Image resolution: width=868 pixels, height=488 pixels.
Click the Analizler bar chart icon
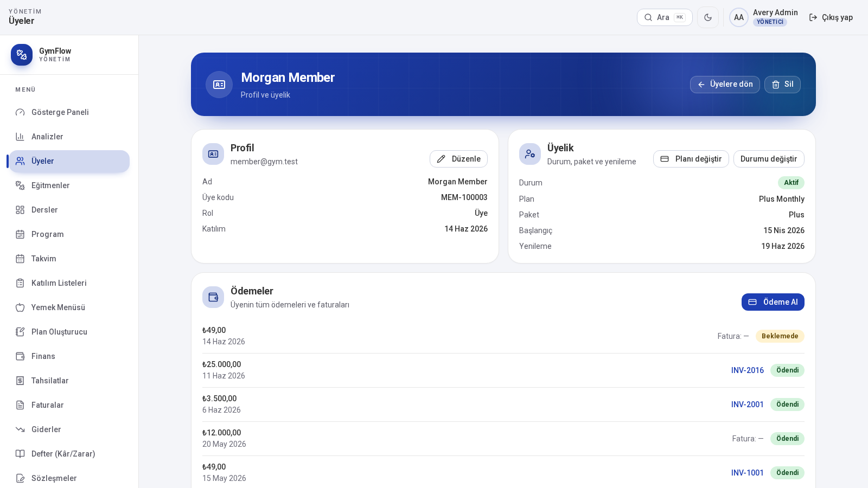coord(20,137)
